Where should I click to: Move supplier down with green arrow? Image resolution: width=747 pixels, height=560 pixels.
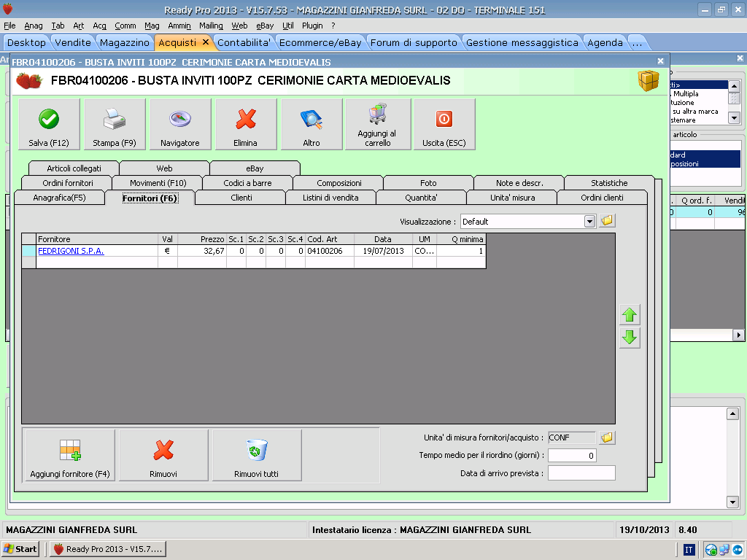coord(630,338)
